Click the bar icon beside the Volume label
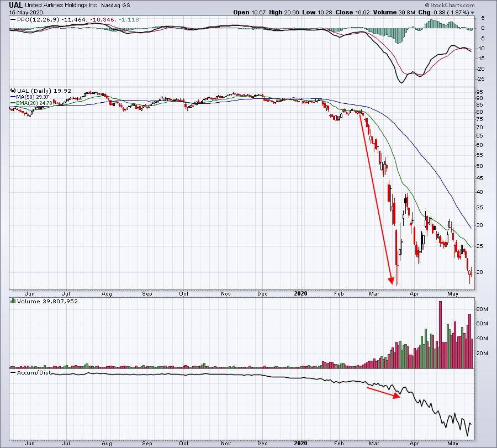The width and height of the screenshot is (497, 448). [12, 301]
